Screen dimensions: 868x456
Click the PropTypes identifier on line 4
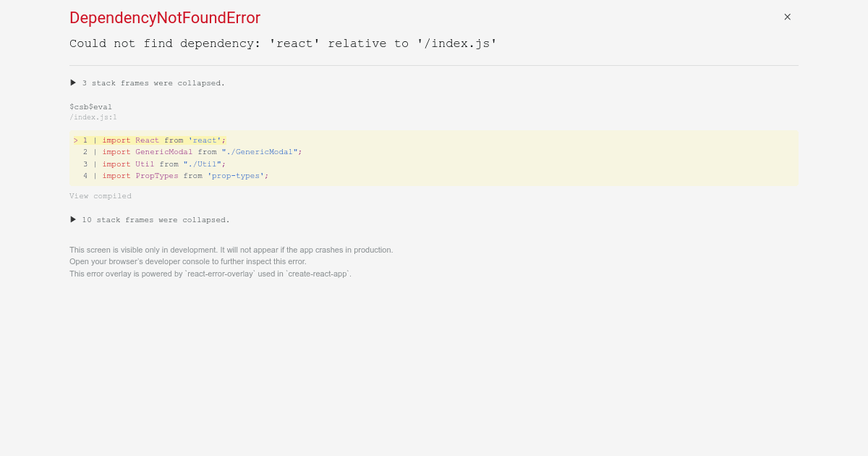(156, 176)
